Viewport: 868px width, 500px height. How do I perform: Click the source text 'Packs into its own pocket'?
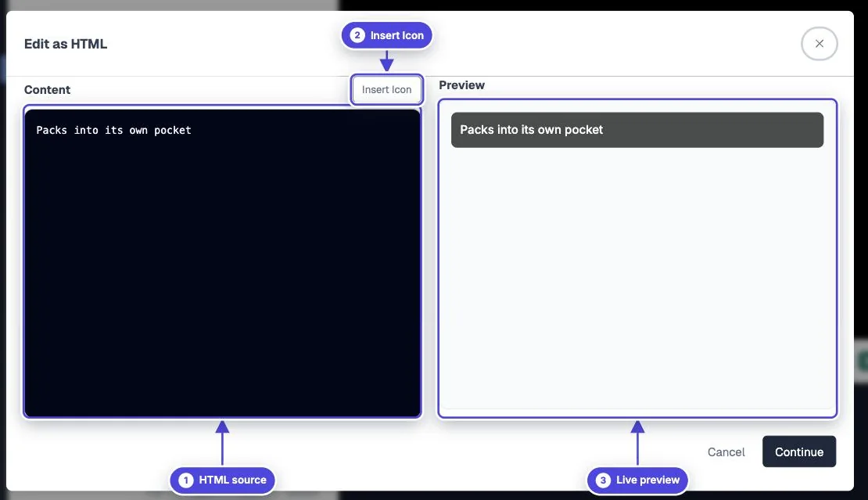click(113, 130)
